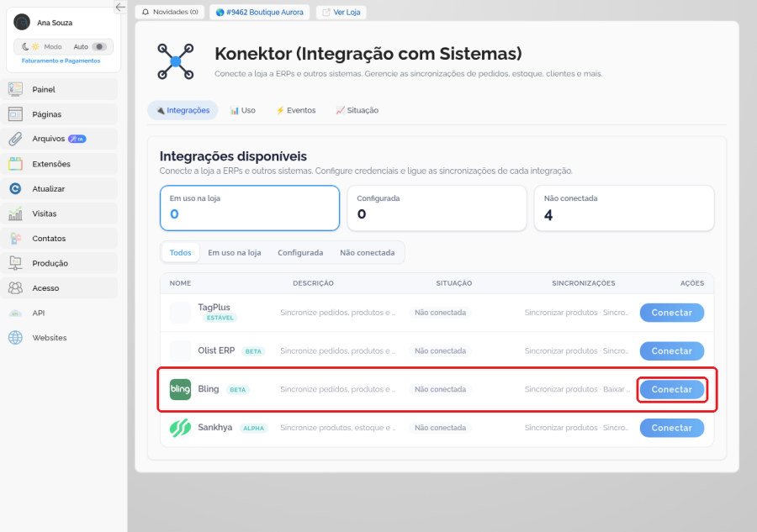Click the ALPHA badge next to Sankhya
Image resolution: width=757 pixels, height=532 pixels.
click(x=253, y=429)
